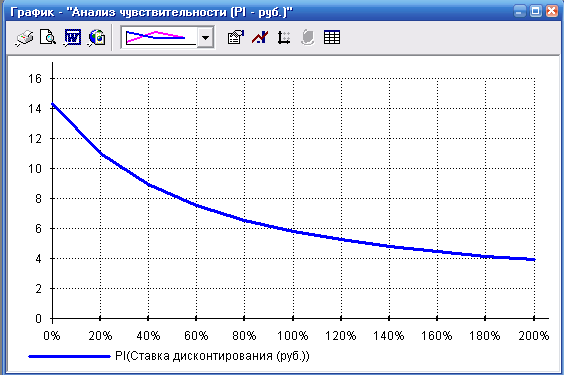This screenshot has height=375, width=564.
Task: Minimize the График window
Action: (519, 12)
